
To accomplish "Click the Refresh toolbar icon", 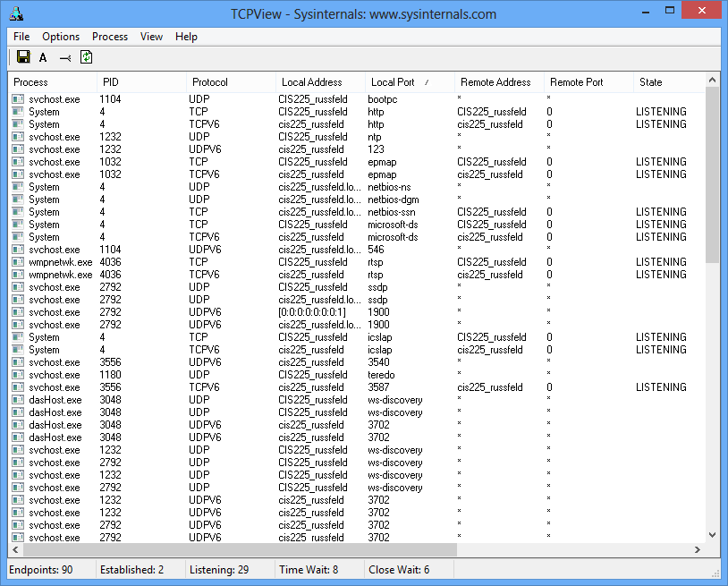I will tap(86, 57).
